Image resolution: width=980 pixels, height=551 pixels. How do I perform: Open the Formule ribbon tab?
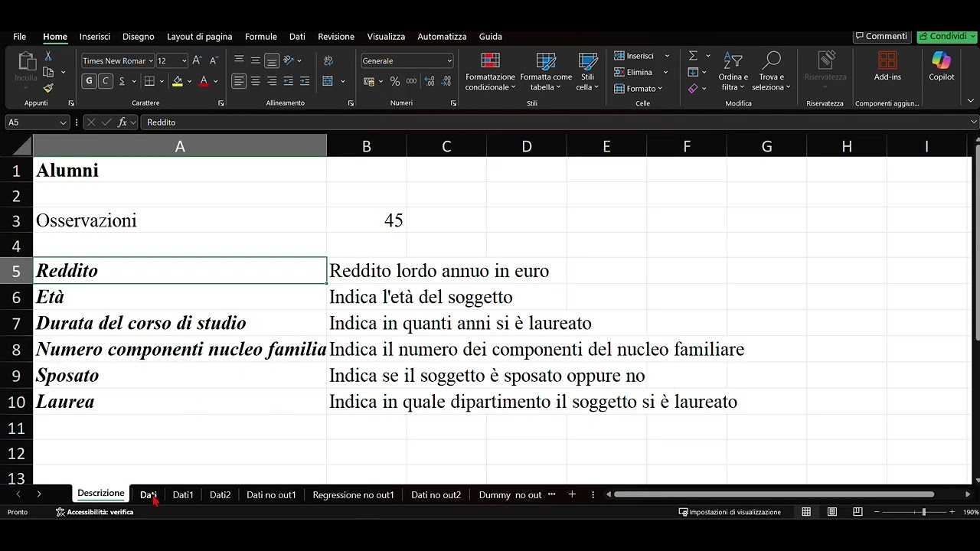(261, 36)
